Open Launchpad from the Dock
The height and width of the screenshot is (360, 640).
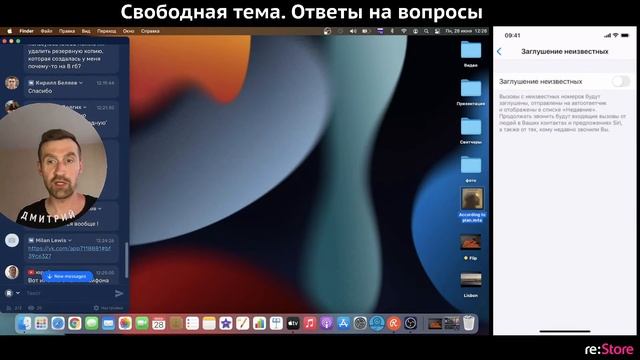pyautogui.click(x=41, y=323)
